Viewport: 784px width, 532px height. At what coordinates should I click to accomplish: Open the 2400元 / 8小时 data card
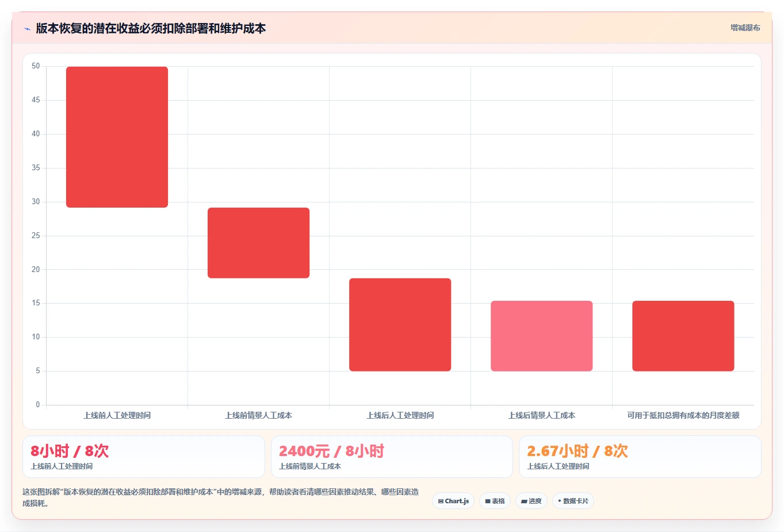pyautogui.click(x=392, y=457)
